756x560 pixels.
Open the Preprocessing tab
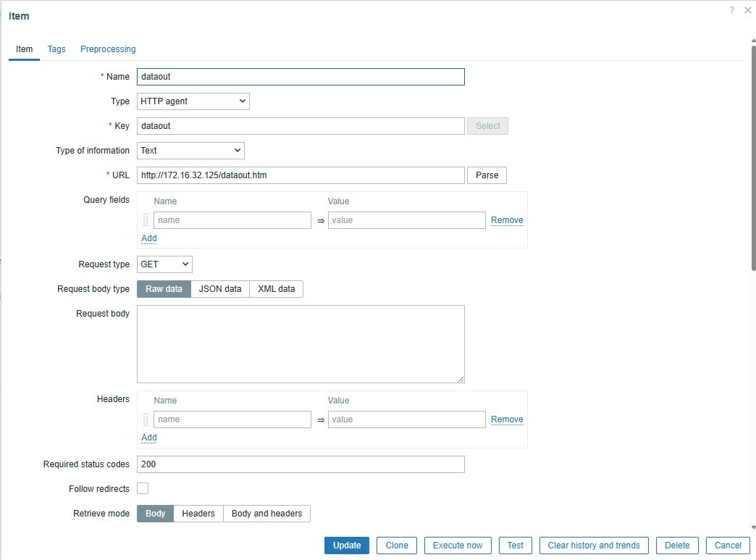pos(108,49)
